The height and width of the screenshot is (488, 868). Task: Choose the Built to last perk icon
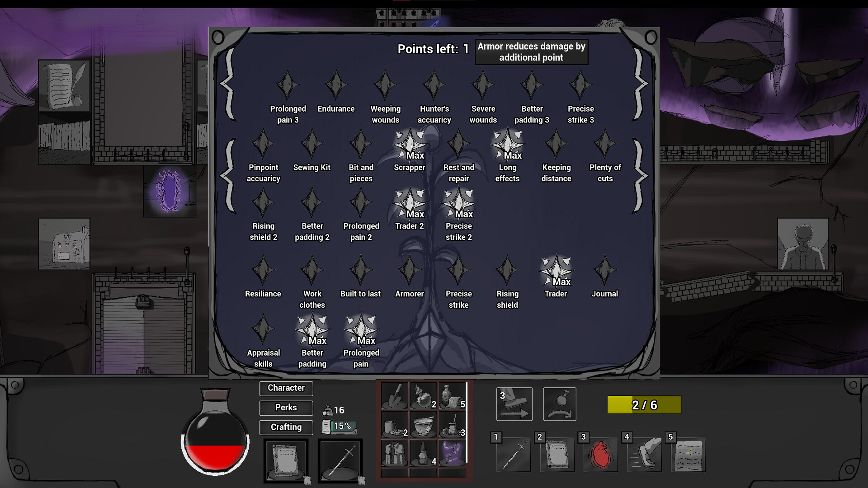(361, 270)
